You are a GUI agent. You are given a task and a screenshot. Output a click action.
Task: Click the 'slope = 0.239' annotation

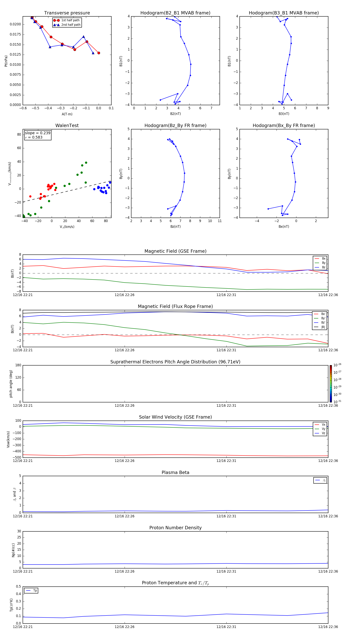(38, 133)
